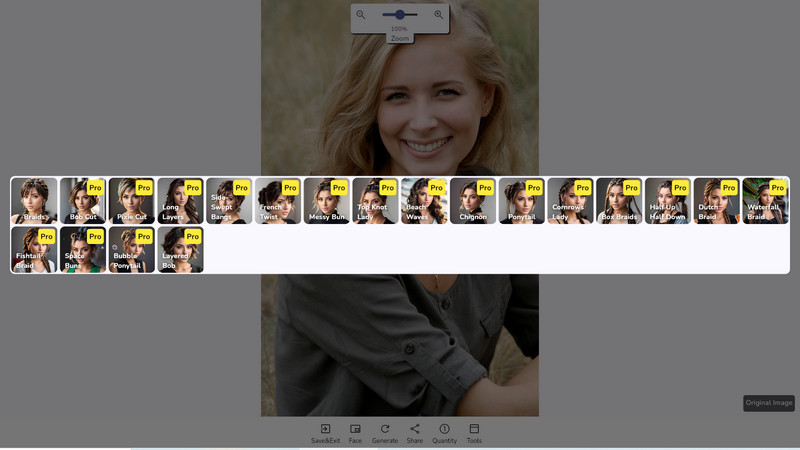
Task: Select the Bubble Ponytail hairstyle
Action: pos(132,249)
